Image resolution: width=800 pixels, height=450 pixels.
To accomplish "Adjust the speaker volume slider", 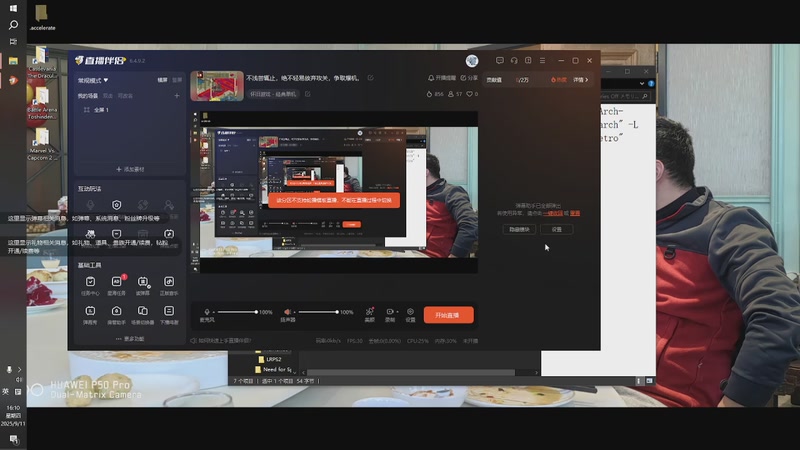I will coord(318,312).
